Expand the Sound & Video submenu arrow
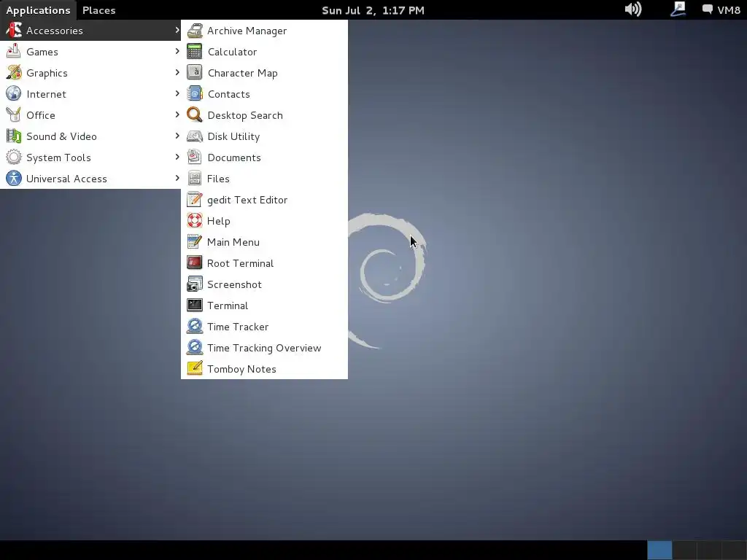This screenshot has width=747, height=560. tap(177, 136)
